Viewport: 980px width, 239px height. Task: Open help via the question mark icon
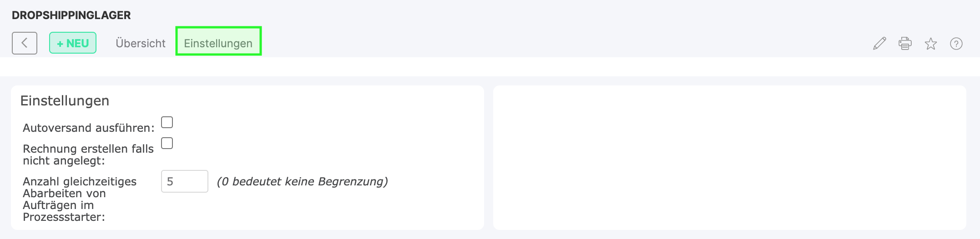pos(956,44)
